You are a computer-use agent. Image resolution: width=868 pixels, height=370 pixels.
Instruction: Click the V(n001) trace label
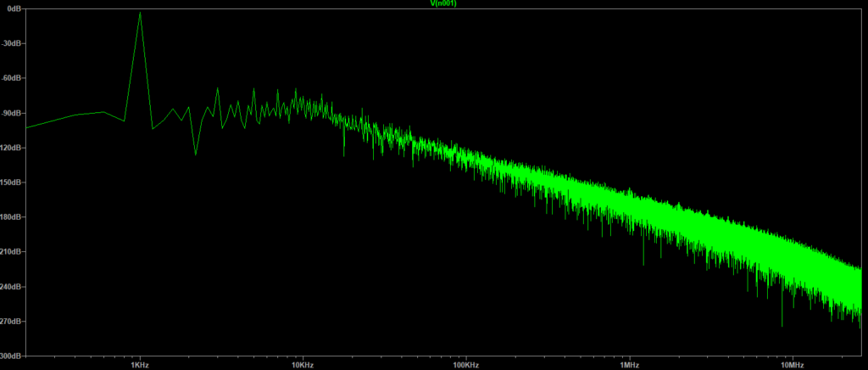click(x=442, y=3)
